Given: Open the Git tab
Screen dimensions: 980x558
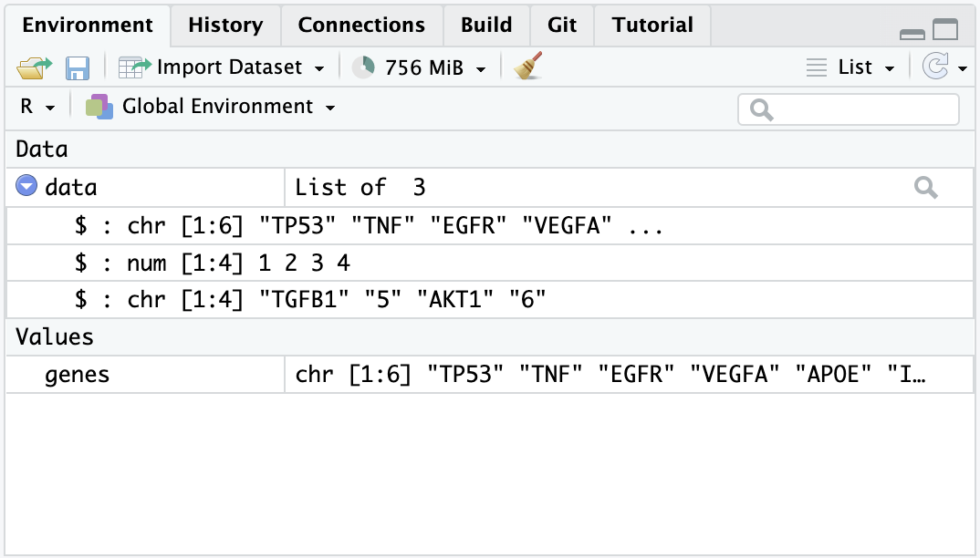Looking at the screenshot, I should tap(562, 25).
